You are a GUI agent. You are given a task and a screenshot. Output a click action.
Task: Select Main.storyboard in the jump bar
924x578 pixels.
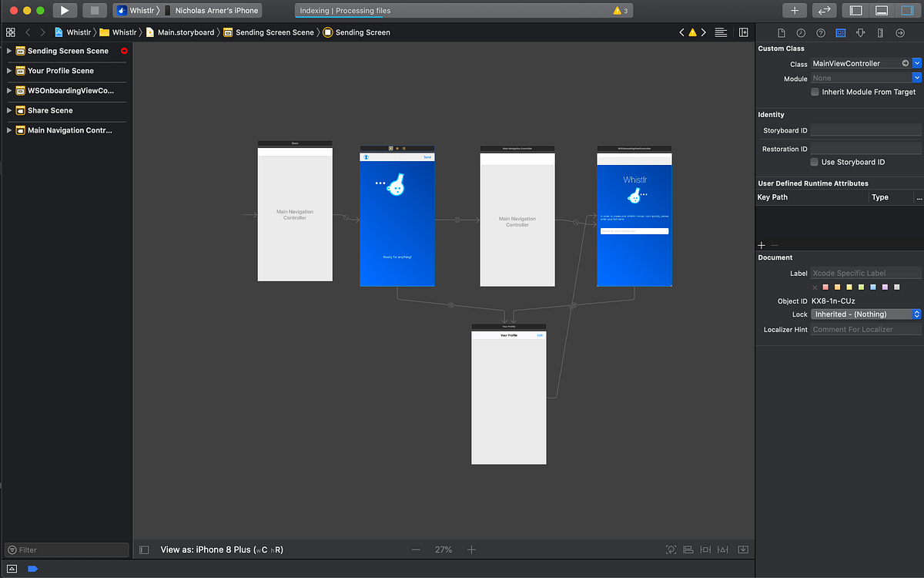click(x=185, y=32)
